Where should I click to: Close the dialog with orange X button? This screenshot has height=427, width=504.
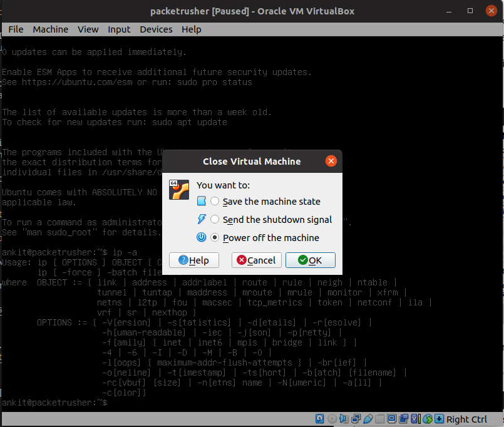pos(331,162)
